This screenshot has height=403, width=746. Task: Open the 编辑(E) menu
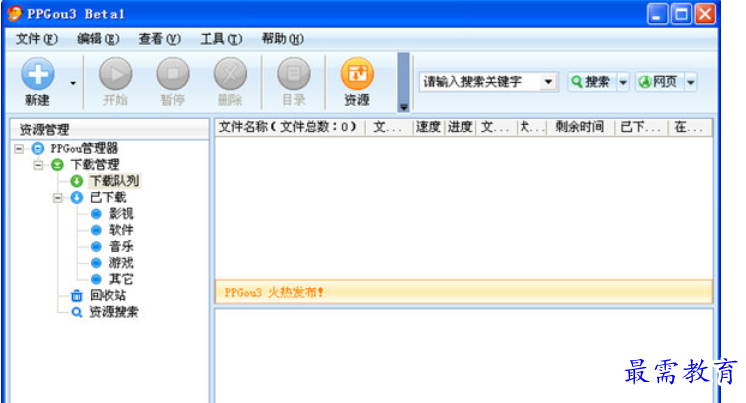tap(98, 39)
